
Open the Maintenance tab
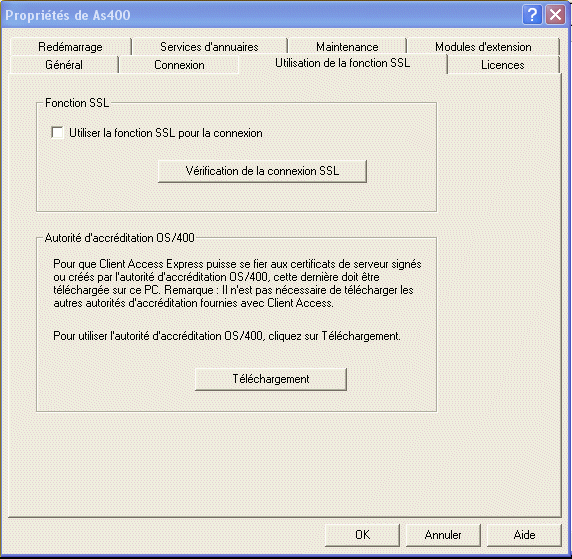[x=347, y=47]
